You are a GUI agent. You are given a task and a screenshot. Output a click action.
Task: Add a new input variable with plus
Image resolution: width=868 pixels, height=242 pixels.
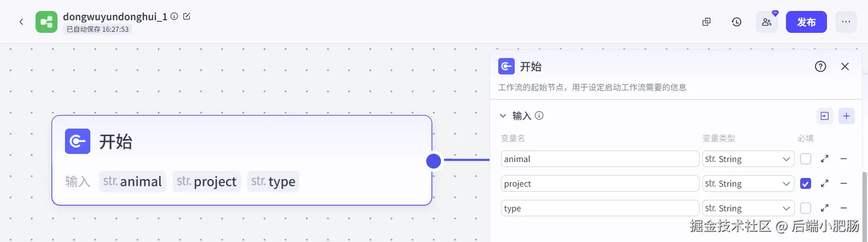pos(846,116)
